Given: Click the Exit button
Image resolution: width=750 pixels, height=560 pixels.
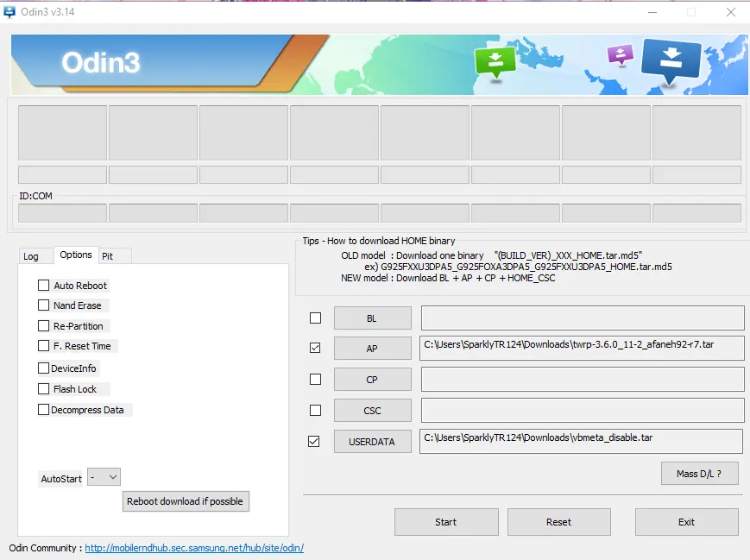Looking at the screenshot, I should (686, 522).
